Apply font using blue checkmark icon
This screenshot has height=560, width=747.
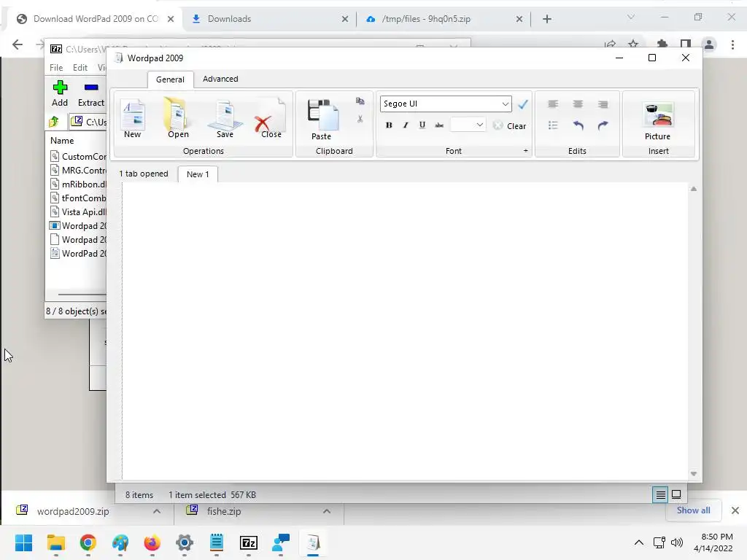coord(522,104)
